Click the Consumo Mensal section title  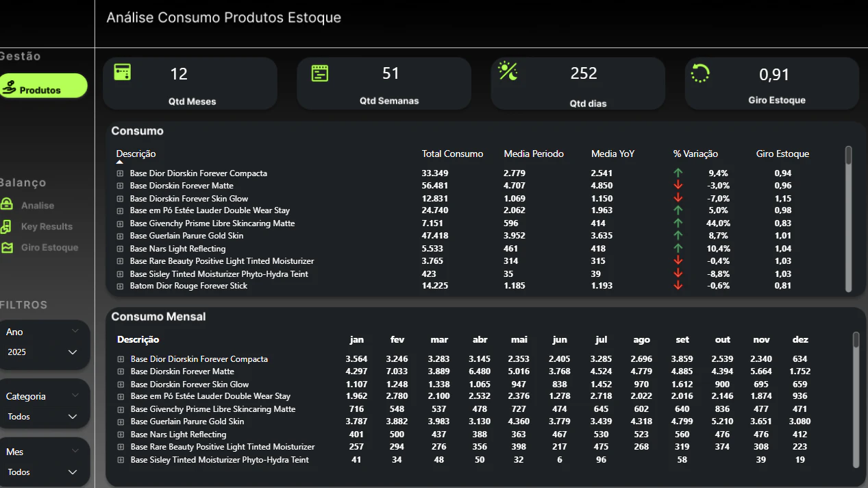click(x=158, y=317)
